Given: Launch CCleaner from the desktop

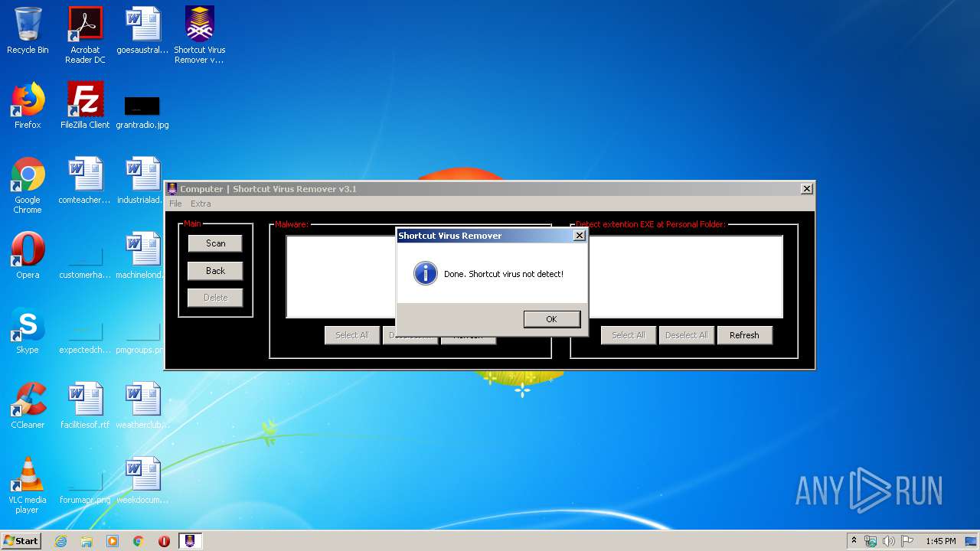Looking at the screenshot, I should coord(28,406).
